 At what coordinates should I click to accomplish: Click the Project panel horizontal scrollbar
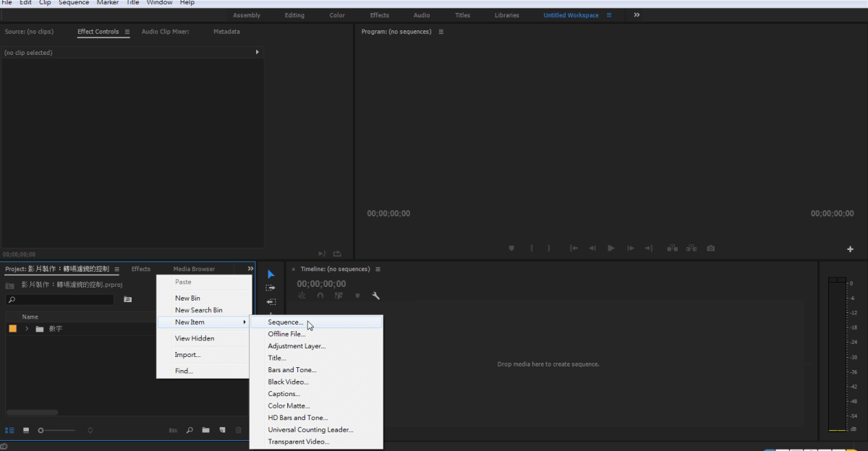(33, 413)
